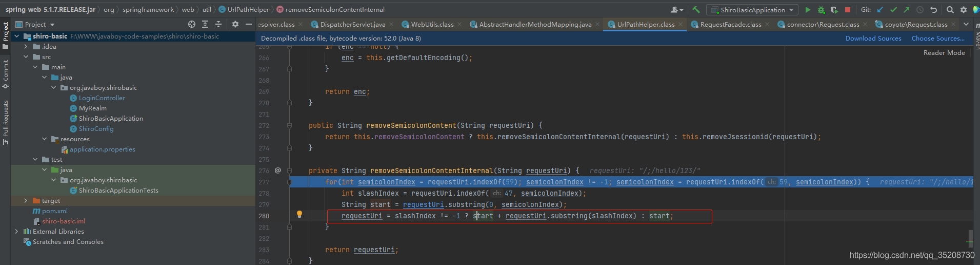The height and width of the screenshot is (265, 980).
Task: Collapse the shiro-basic root node
Action: tap(16, 36)
